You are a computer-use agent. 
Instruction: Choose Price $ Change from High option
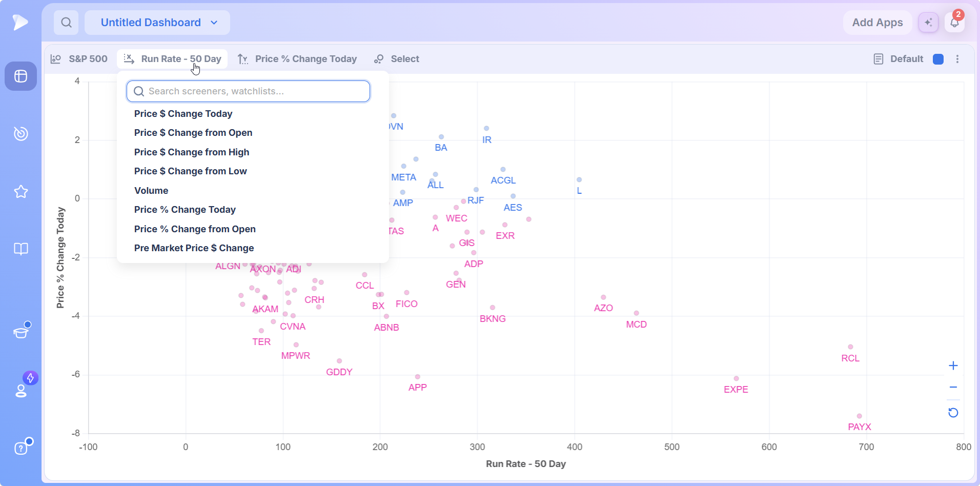point(192,152)
